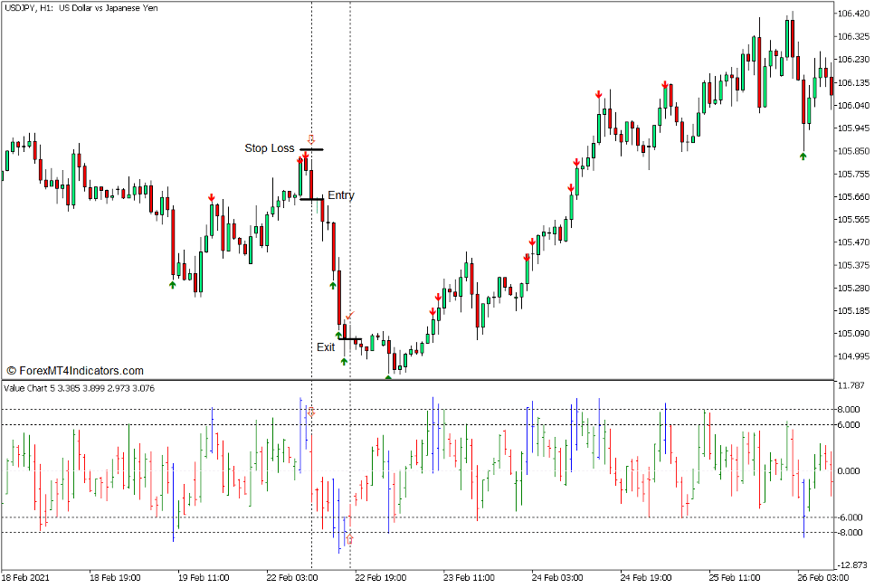
Task: Select the red checkmark icon near the Exit level
Action: pos(351,317)
